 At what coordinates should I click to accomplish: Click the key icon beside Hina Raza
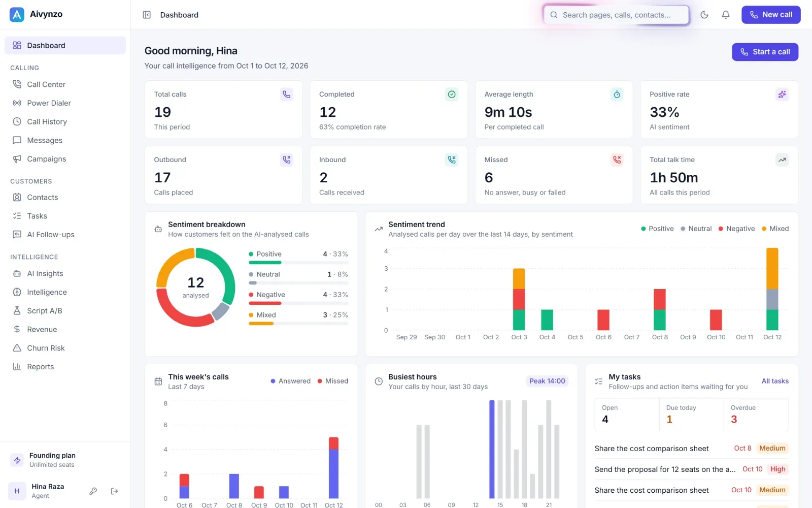click(x=93, y=491)
